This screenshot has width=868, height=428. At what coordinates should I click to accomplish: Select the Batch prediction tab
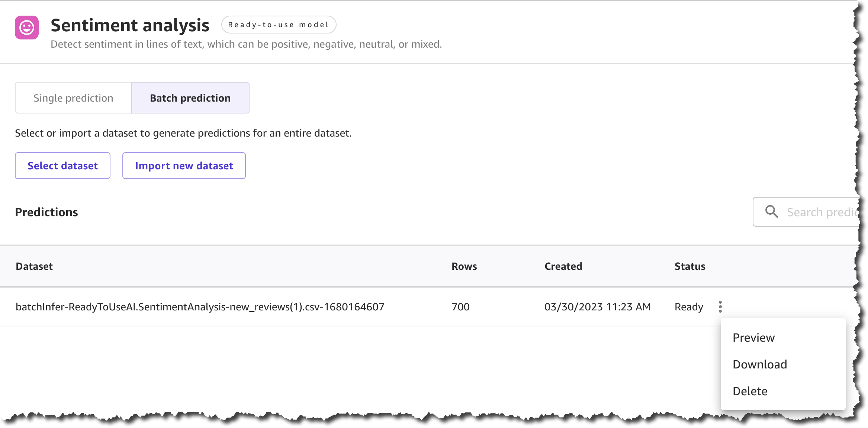190,98
